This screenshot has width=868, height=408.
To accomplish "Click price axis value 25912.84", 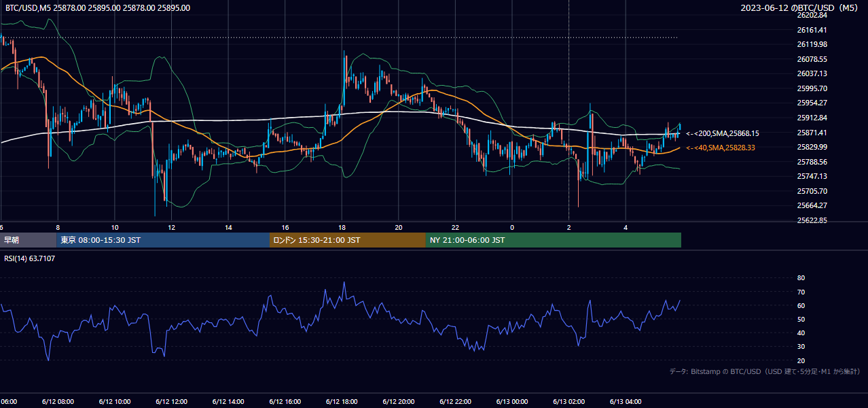I will (x=812, y=118).
